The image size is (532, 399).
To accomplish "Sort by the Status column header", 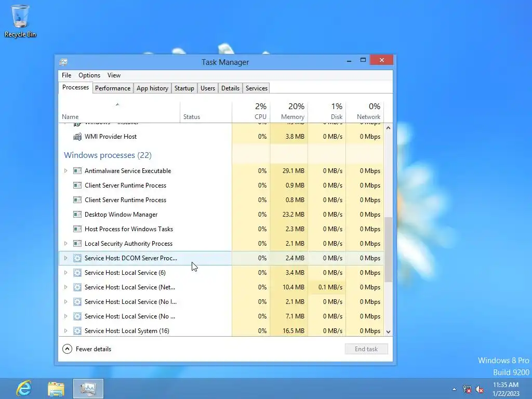I will 206,112.
